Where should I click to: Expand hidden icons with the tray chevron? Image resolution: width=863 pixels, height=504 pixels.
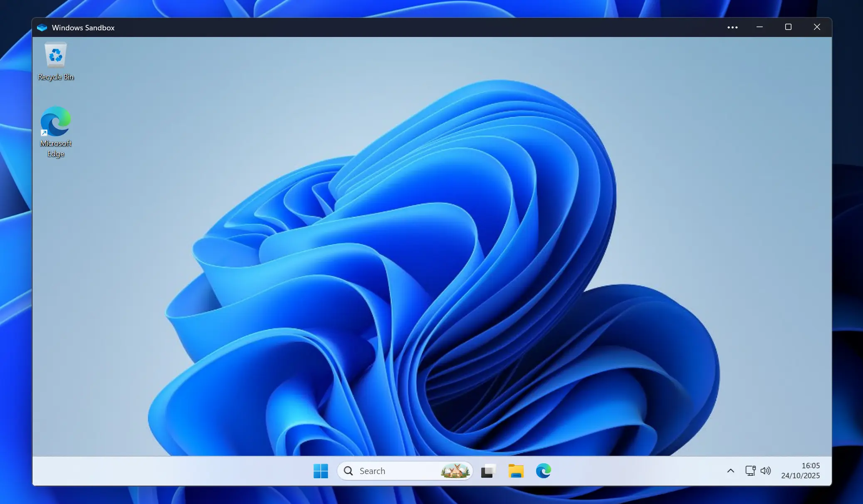[x=730, y=471]
